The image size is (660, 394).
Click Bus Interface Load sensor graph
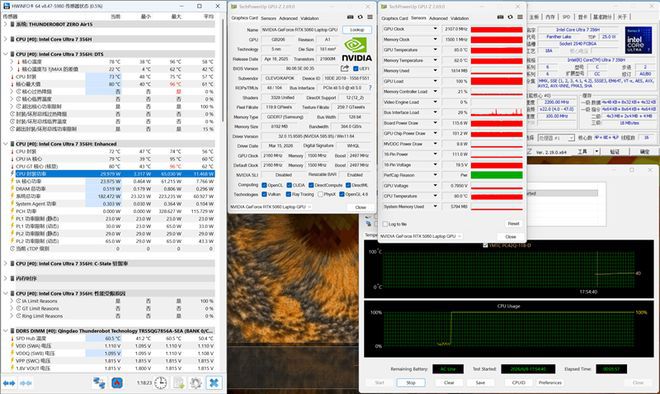click(x=497, y=112)
